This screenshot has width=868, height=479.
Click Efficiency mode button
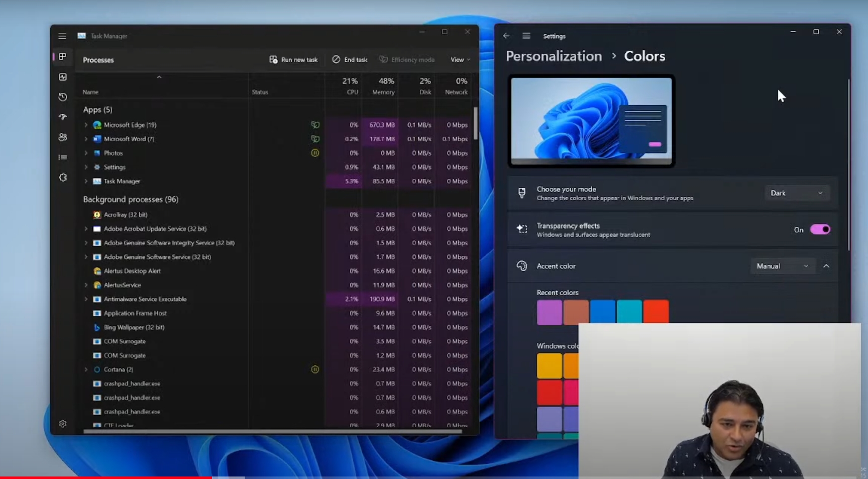click(x=407, y=60)
